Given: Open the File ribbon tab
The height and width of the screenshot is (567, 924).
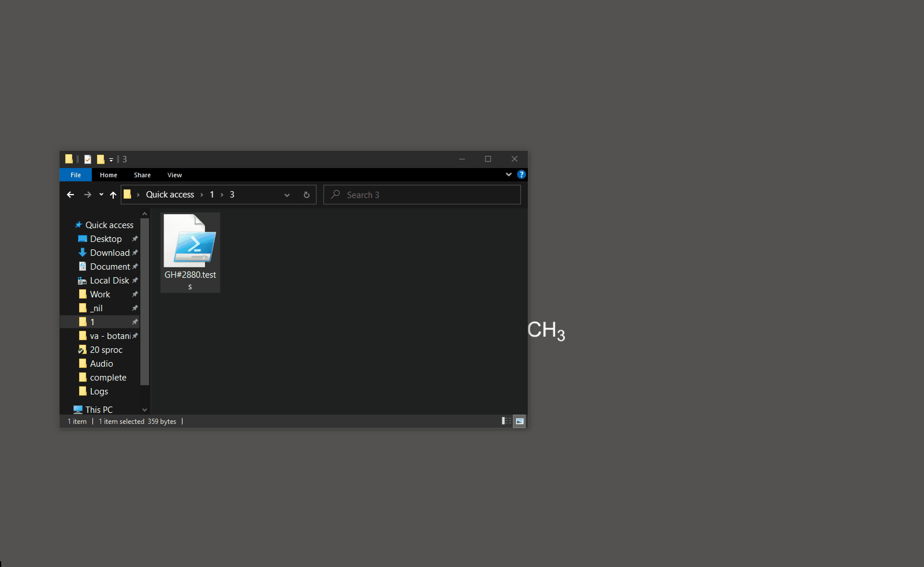Looking at the screenshot, I should click(76, 175).
